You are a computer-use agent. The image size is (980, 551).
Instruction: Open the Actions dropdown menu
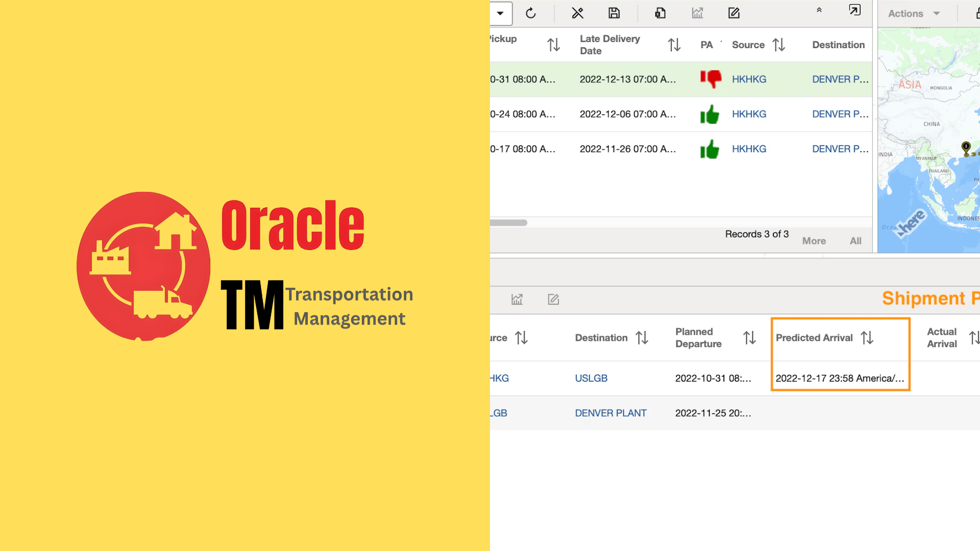(x=914, y=13)
